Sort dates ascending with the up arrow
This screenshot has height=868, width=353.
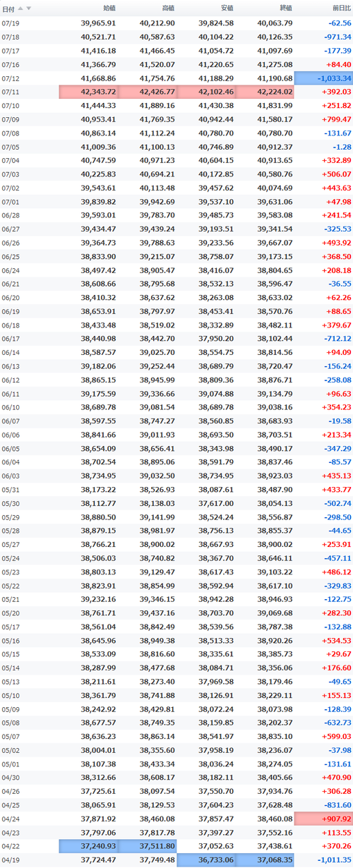(x=20, y=8)
